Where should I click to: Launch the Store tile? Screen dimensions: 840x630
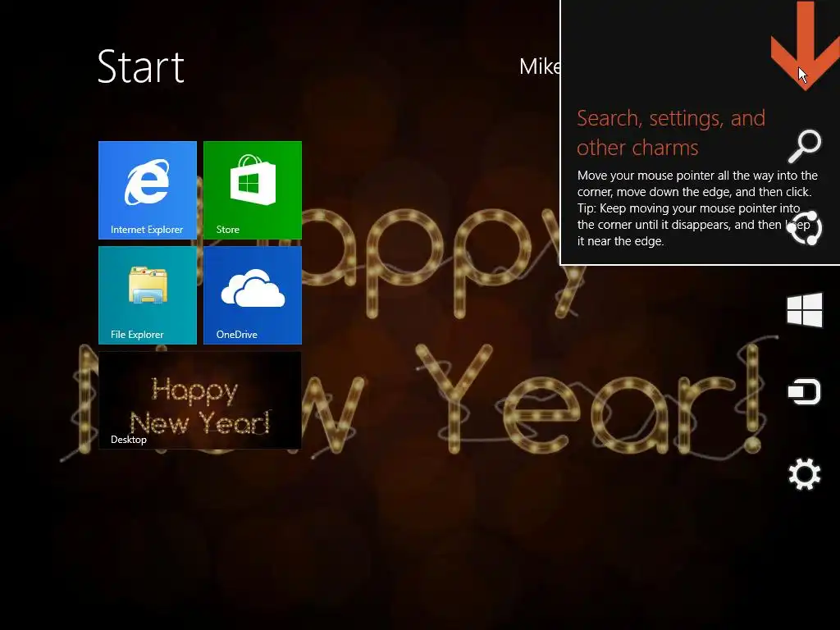tap(253, 190)
